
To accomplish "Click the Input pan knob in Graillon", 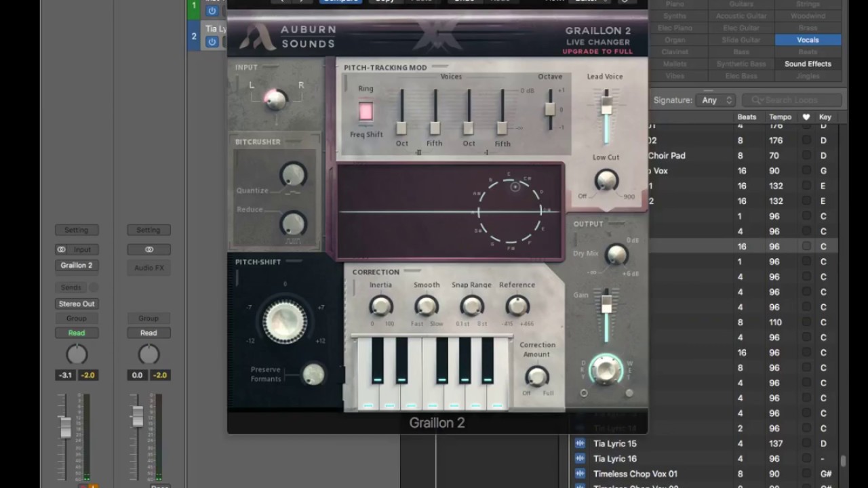I will (x=275, y=100).
